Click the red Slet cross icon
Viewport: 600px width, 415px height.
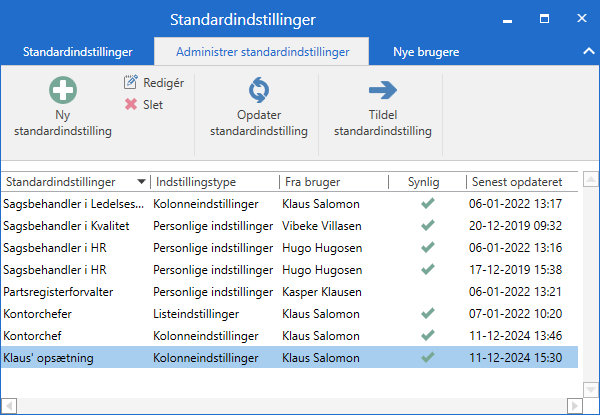pyautogui.click(x=130, y=104)
